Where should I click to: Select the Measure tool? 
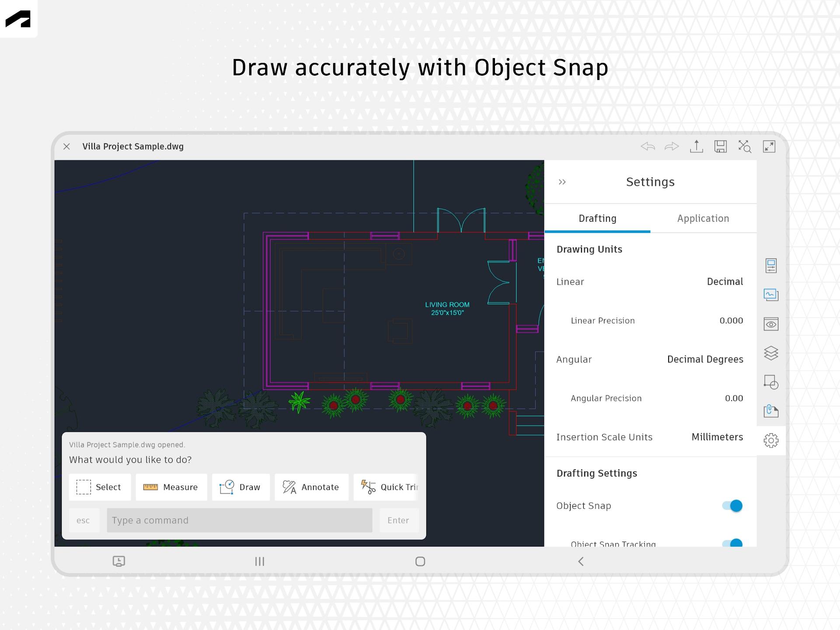pos(171,487)
